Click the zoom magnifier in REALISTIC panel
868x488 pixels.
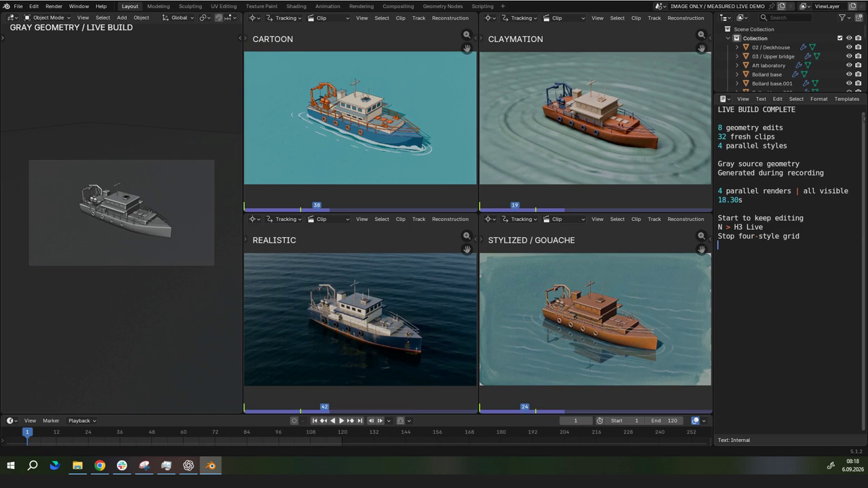click(467, 236)
